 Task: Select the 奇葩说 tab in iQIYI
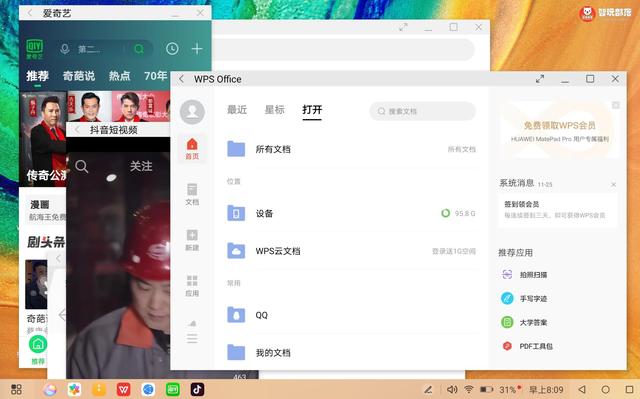[x=78, y=75]
